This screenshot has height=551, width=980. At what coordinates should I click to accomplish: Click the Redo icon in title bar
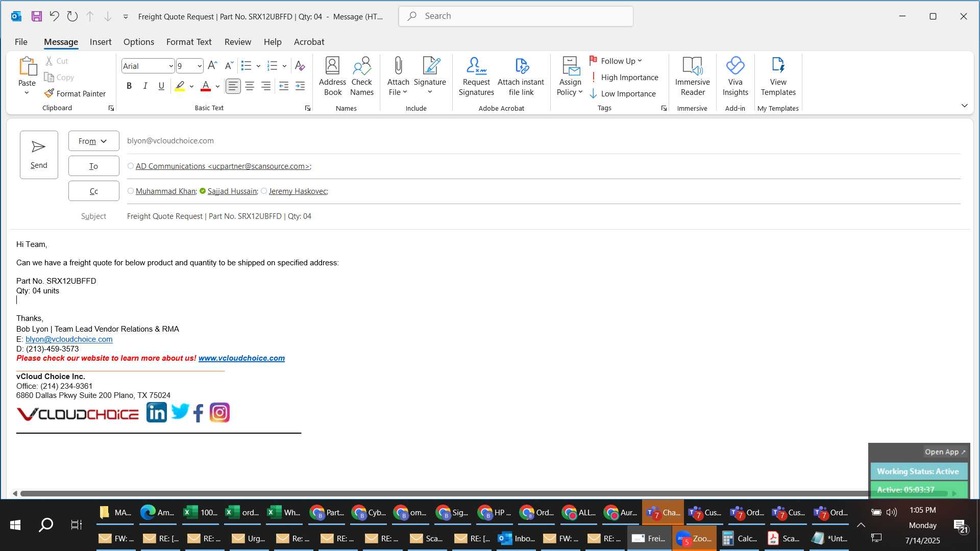(x=72, y=16)
